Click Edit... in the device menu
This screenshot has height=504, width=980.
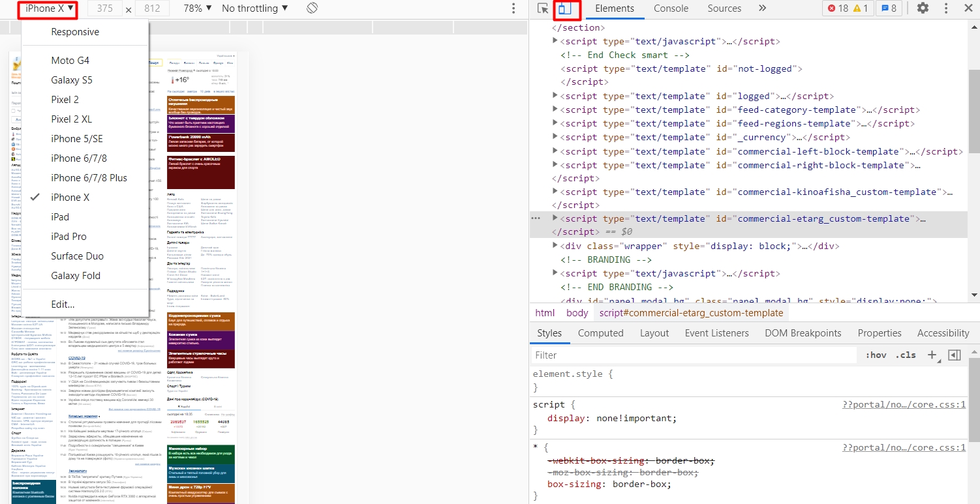click(63, 304)
